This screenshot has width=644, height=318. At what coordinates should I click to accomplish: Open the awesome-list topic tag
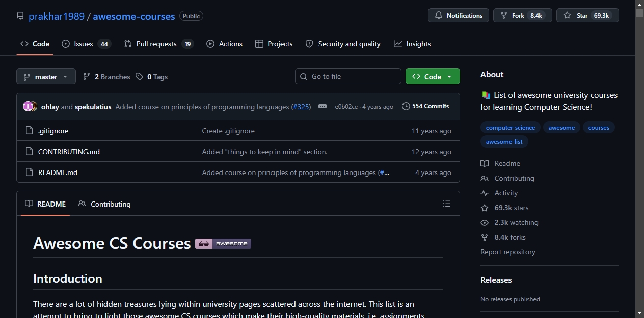click(x=504, y=142)
